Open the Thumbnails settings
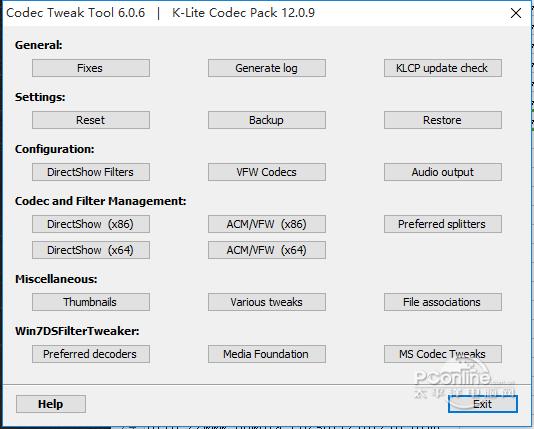Screen dimensions: 534x429 [91, 302]
